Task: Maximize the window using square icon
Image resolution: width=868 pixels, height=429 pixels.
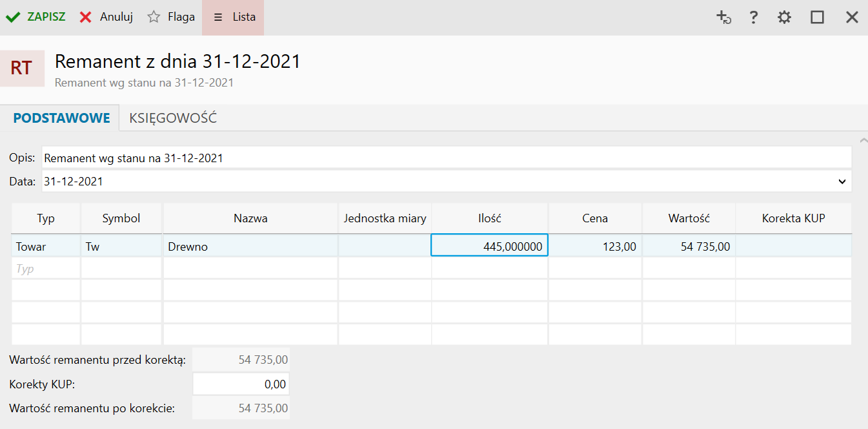Action: [818, 17]
